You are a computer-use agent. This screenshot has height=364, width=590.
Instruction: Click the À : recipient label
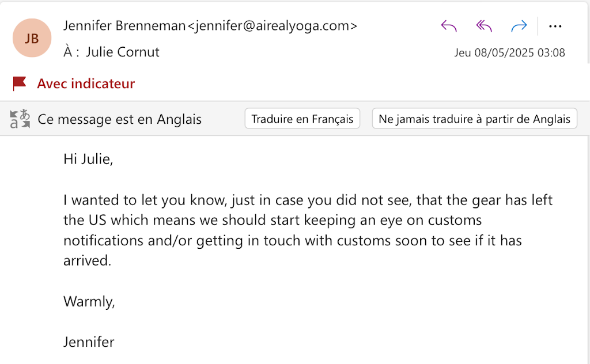pos(71,52)
